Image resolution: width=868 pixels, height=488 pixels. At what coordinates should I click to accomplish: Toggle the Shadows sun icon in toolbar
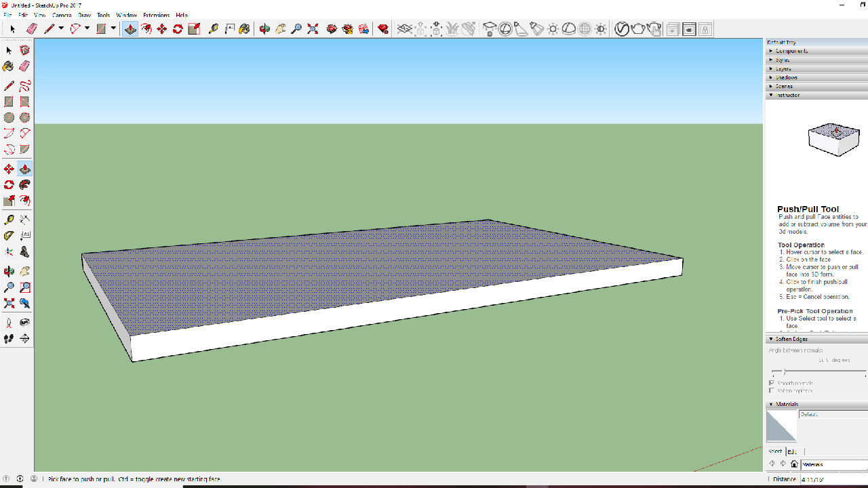(553, 29)
